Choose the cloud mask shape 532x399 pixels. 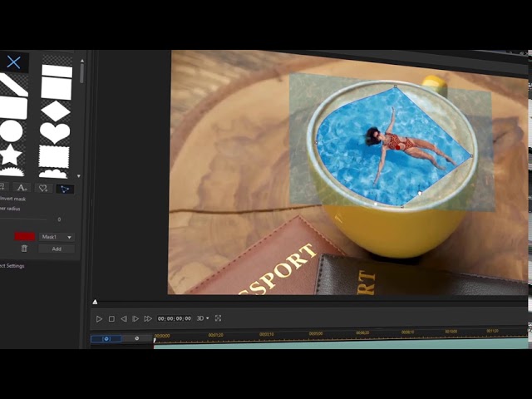(53, 174)
